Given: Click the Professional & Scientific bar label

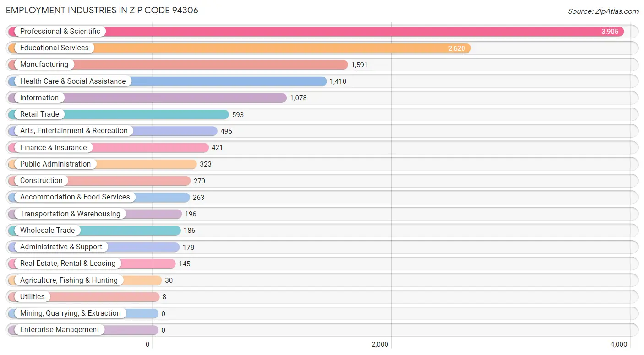Looking at the screenshot, I should pyautogui.click(x=60, y=32).
